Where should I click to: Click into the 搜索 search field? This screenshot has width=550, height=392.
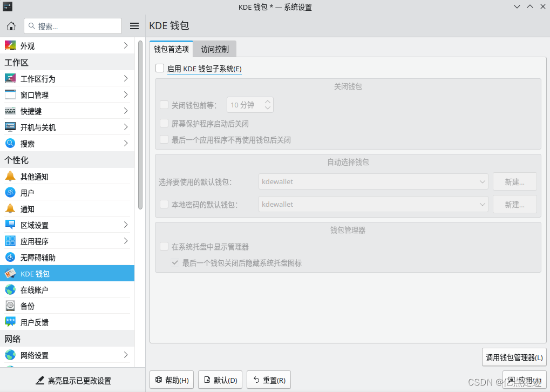coord(73,26)
